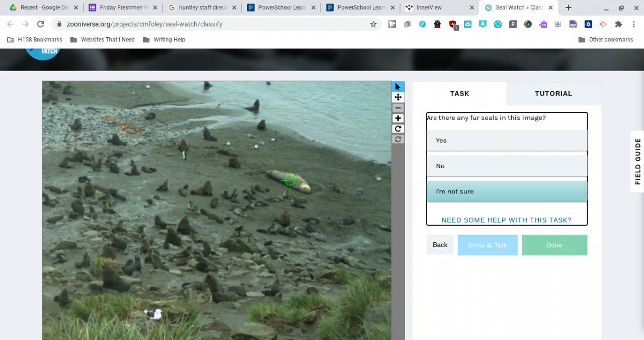The height and width of the screenshot is (340, 644).
Task: Open the FIELD GUIDE side panel
Action: tap(637, 161)
